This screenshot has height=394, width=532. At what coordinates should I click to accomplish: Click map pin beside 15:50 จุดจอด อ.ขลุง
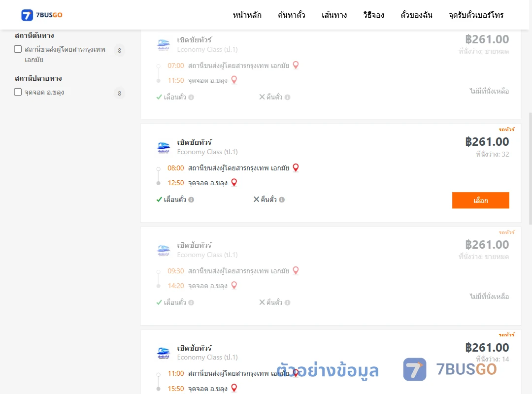[234, 388]
